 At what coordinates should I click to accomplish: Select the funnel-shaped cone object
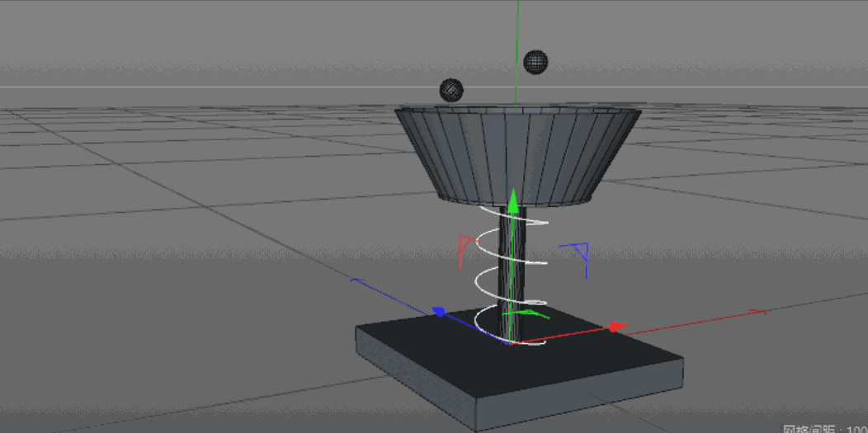[x=517, y=157]
